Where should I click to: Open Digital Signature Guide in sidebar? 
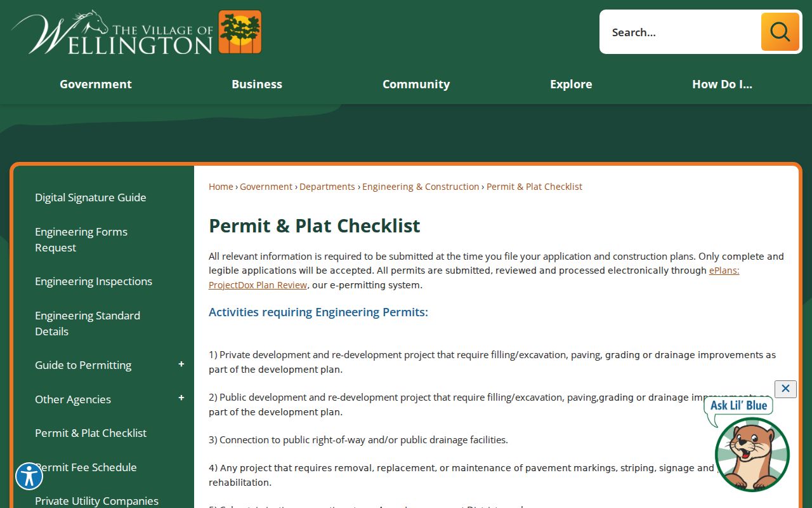pyautogui.click(x=91, y=197)
